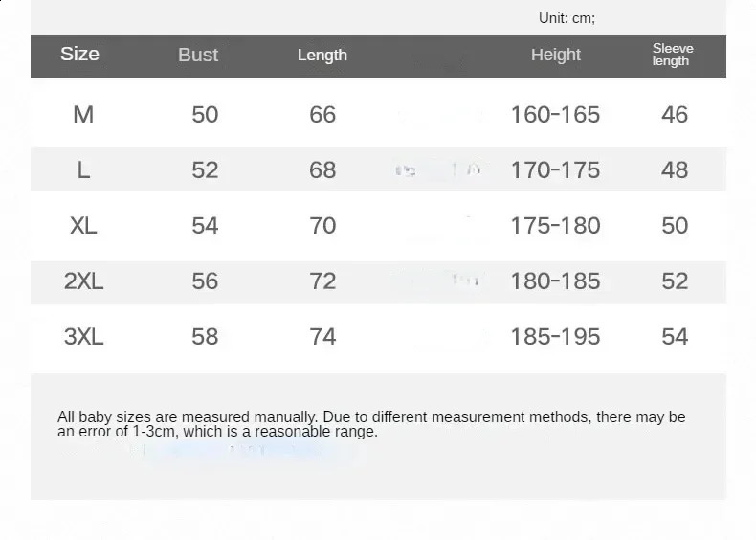The width and height of the screenshot is (756, 540).
Task: Click the length value 70 for XL
Action: point(322,226)
